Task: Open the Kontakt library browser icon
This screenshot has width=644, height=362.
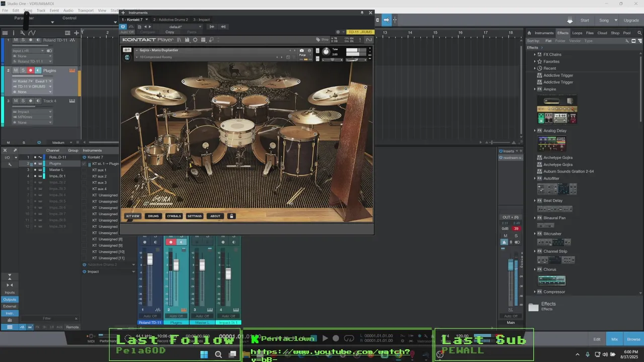Action: pos(179,40)
